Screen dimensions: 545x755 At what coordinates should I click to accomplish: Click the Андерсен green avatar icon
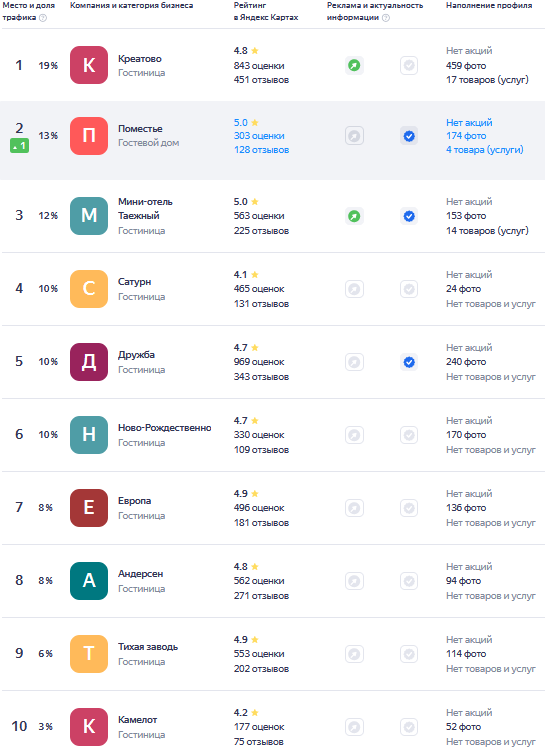(x=89, y=581)
